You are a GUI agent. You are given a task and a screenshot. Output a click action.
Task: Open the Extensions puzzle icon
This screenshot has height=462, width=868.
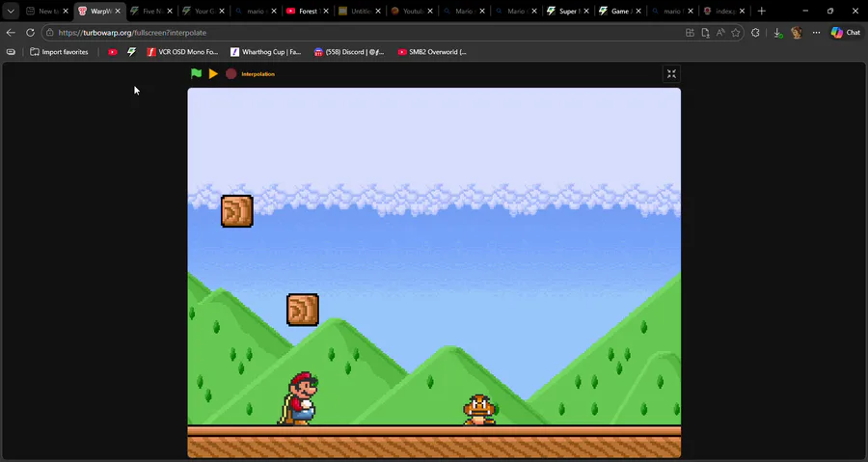click(755, 33)
